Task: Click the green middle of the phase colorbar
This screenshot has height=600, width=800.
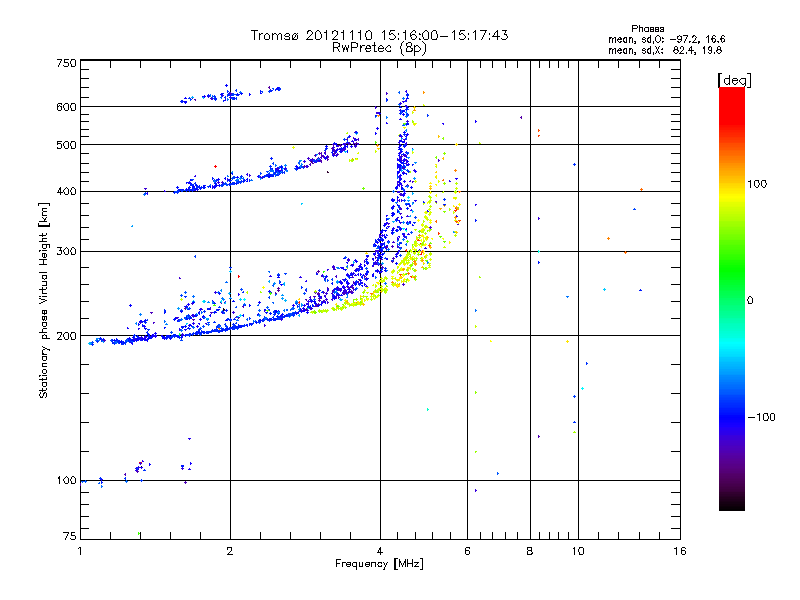Action: [x=732, y=270]
